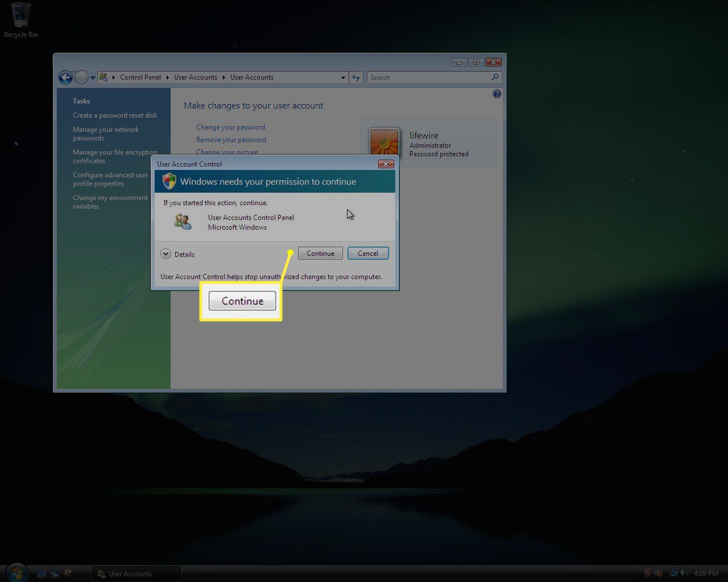Open Configure advanced user profile properties
The width and height of the screenshot is (728, 582).
[110, 179]
